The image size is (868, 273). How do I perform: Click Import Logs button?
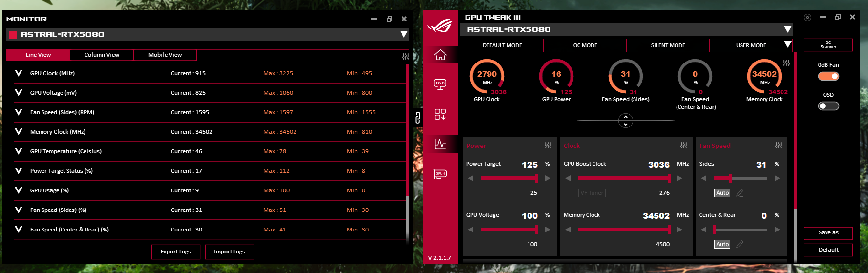click(230, 252)
